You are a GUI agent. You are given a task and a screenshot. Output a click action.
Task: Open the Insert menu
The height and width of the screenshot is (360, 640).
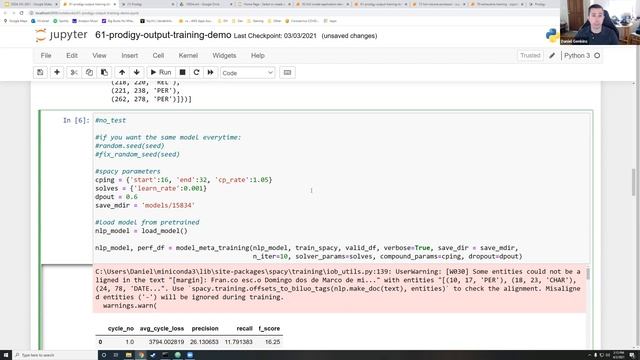click(x=129, y=56)
